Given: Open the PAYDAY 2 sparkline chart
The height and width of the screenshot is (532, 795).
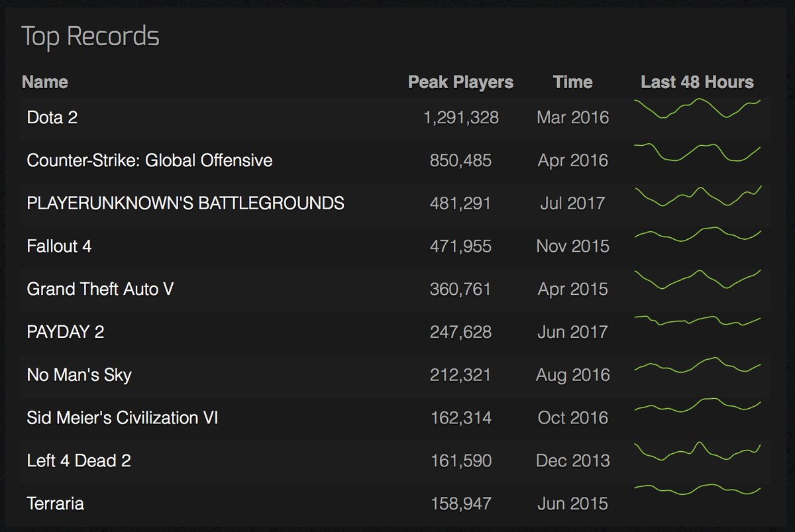Looking at the screenshot, I should (697, 321).
